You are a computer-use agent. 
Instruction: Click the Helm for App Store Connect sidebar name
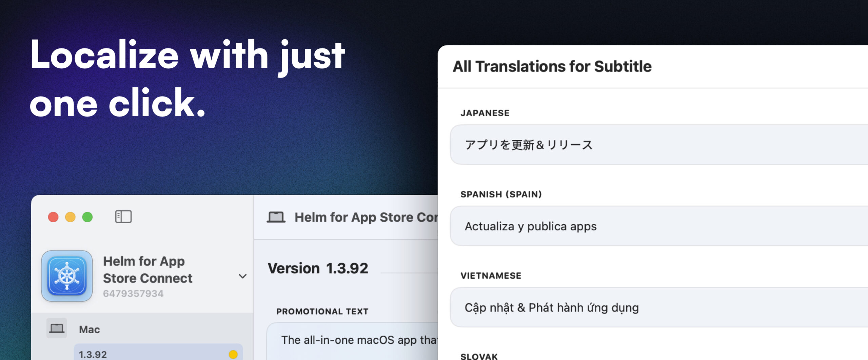click(147, 270)
